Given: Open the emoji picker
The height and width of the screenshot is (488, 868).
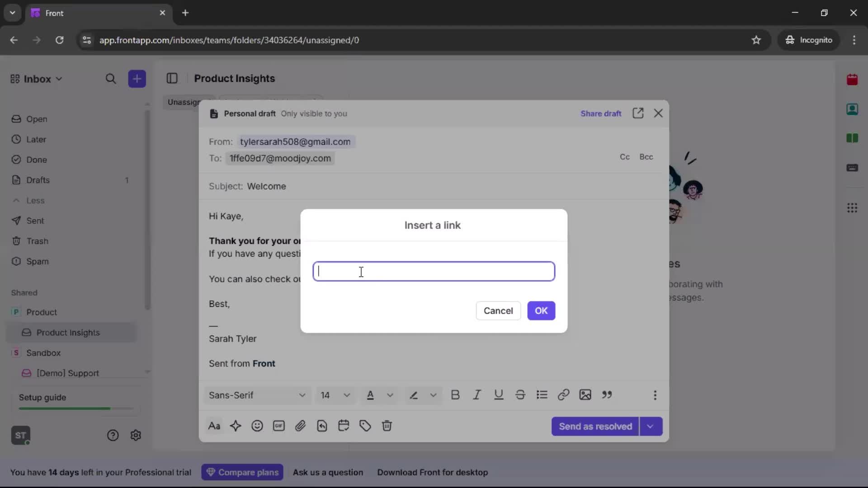Looking at the screenshot, I should click(x=257, y=426).
